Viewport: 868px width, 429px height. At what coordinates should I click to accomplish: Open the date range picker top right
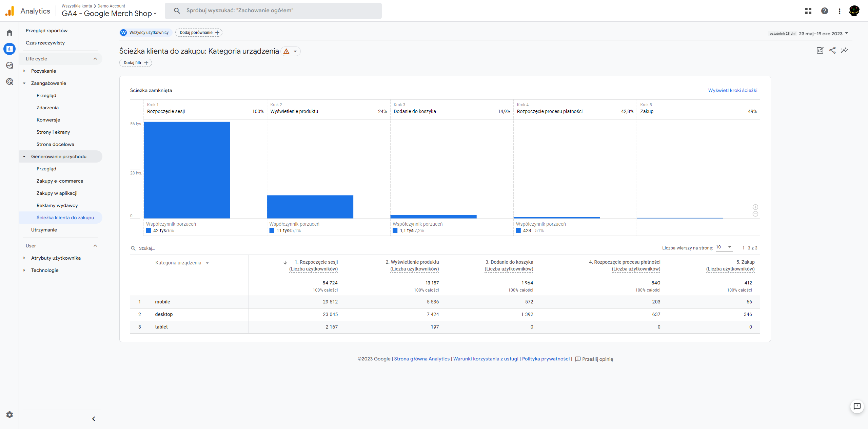822,32
